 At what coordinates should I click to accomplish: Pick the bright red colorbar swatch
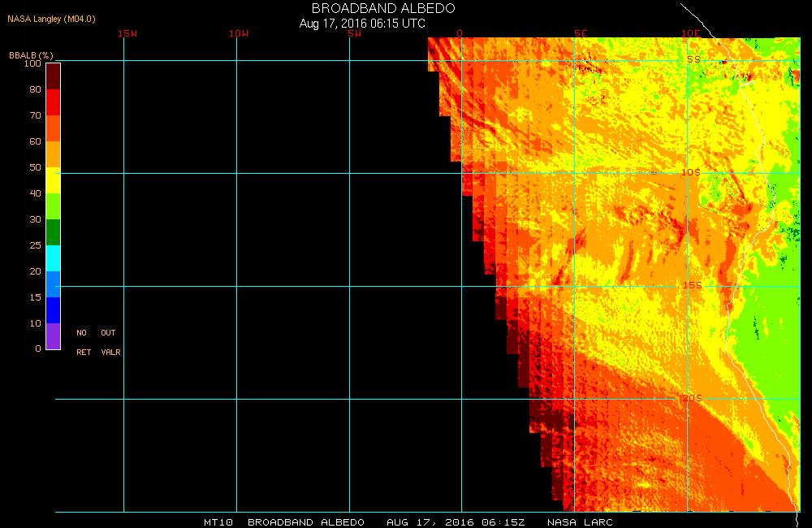coord(53,102)
